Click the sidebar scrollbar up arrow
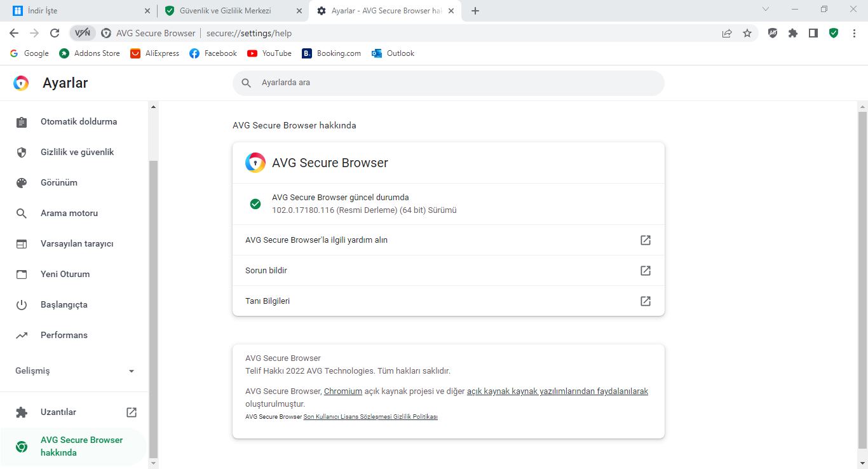 [153, 107]
